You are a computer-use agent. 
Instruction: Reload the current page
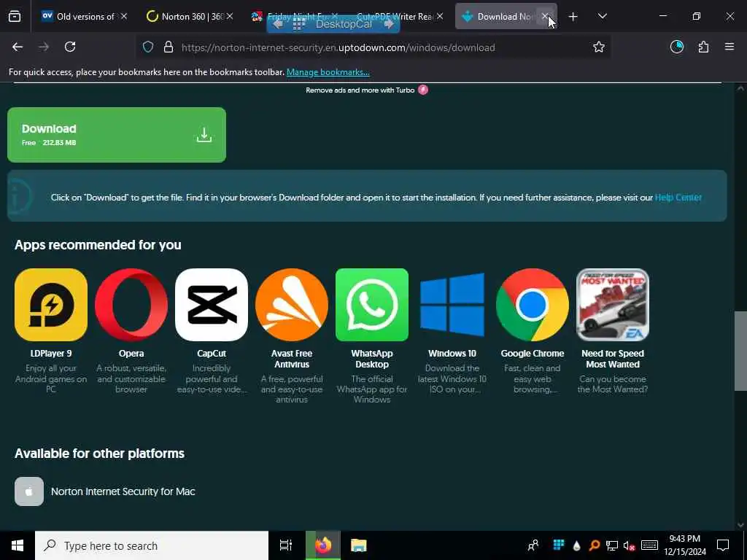coord(70,47)
